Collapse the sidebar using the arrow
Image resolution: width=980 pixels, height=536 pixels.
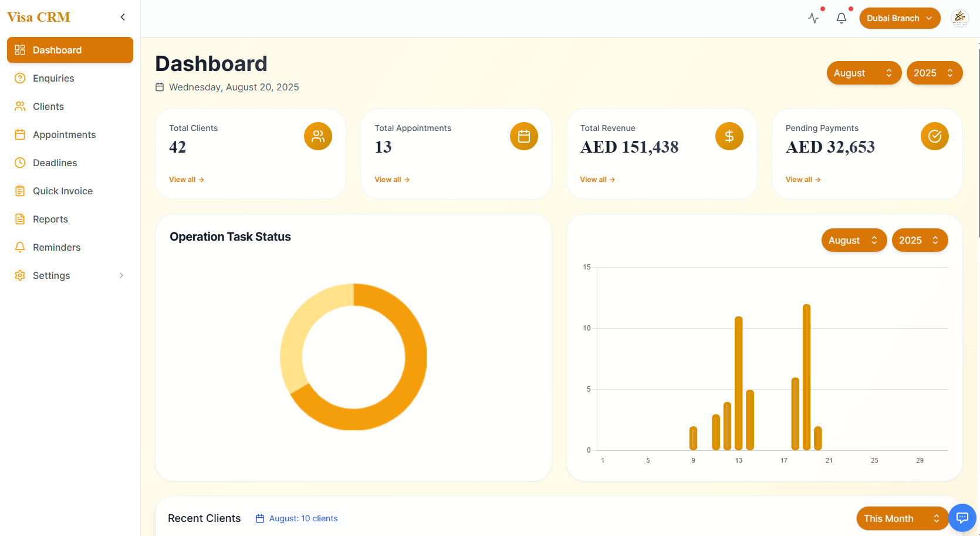click(123, 17)
